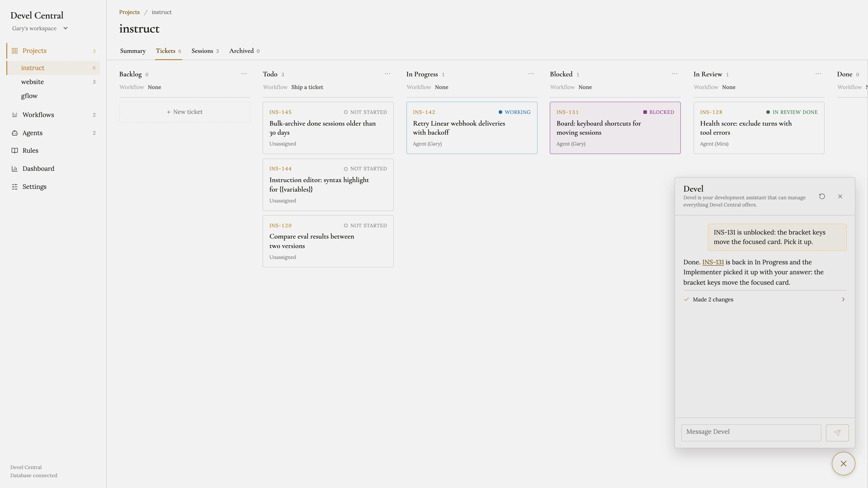Switch to the Summary tab
Image resolution: width=868 pixels, height=488 pixels.
click(133, 51)
